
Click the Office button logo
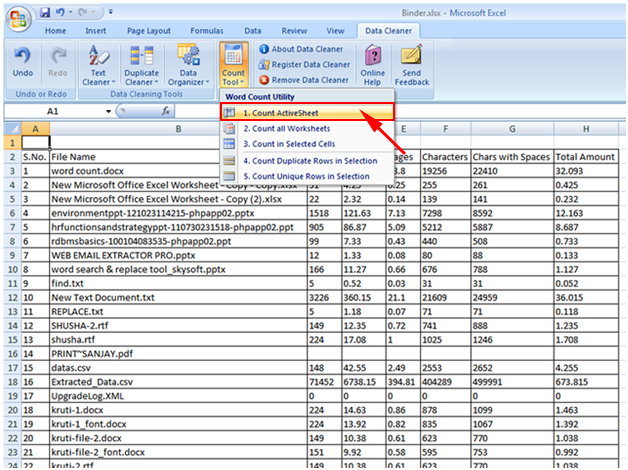coord(18,19)
